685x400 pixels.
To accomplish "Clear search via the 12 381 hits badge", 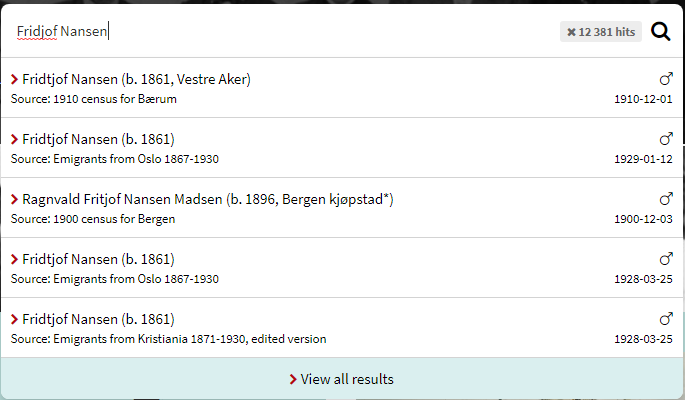I will [x=600, y=32].
